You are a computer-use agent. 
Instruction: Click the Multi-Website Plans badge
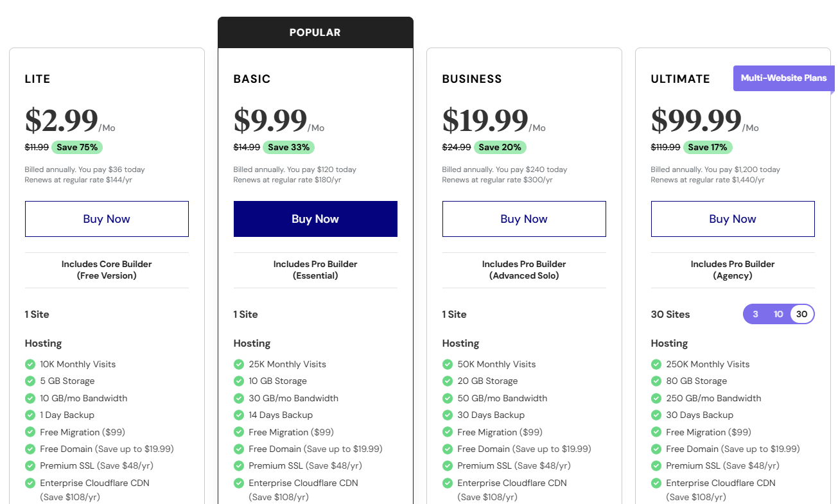783,78
